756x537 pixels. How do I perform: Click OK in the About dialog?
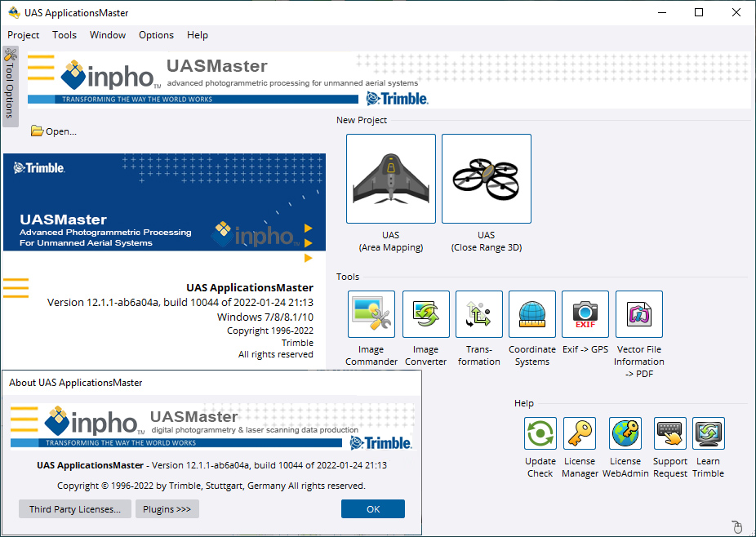click(x=373, y=509)
